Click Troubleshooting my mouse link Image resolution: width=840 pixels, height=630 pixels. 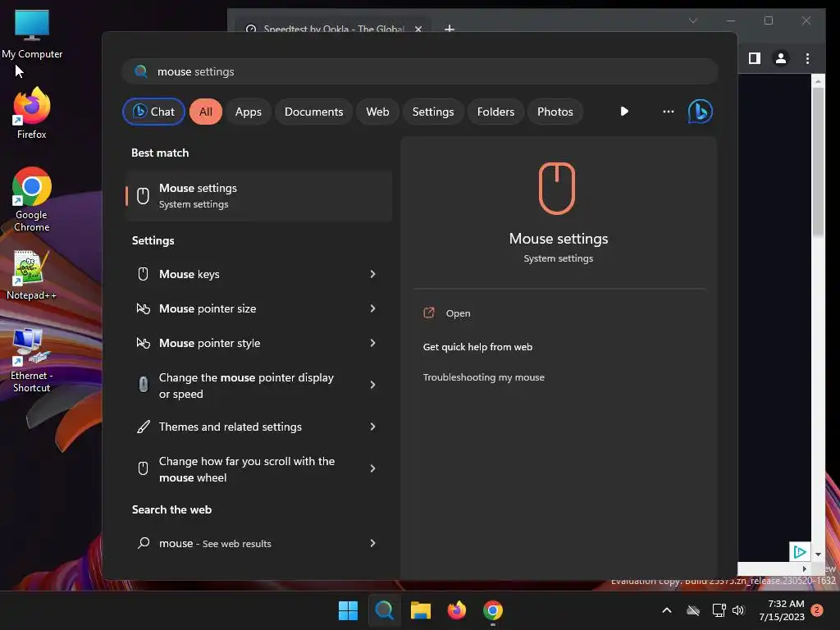[484, 377]
